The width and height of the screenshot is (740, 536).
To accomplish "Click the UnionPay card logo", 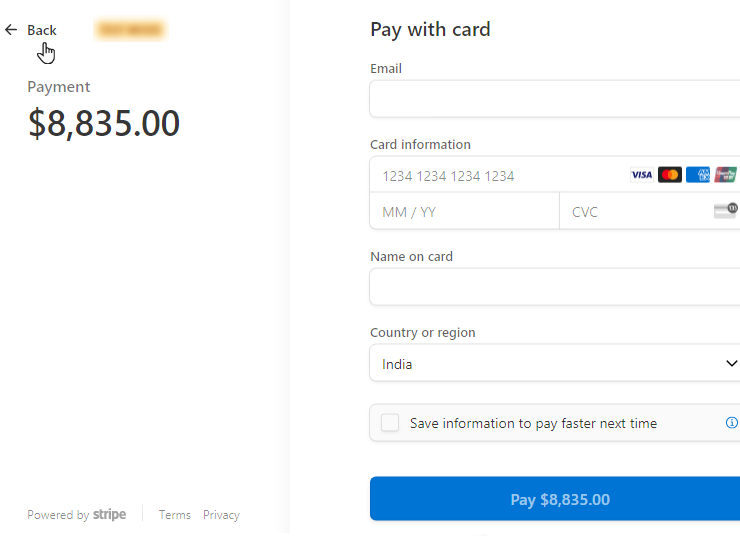I will click(726, 175).
